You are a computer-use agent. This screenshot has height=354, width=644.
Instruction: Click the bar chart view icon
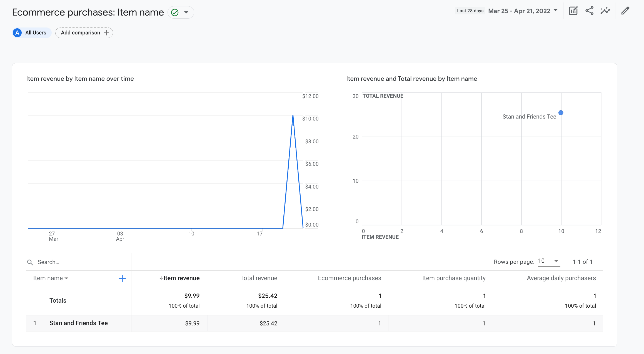click(x=573, y=11)
